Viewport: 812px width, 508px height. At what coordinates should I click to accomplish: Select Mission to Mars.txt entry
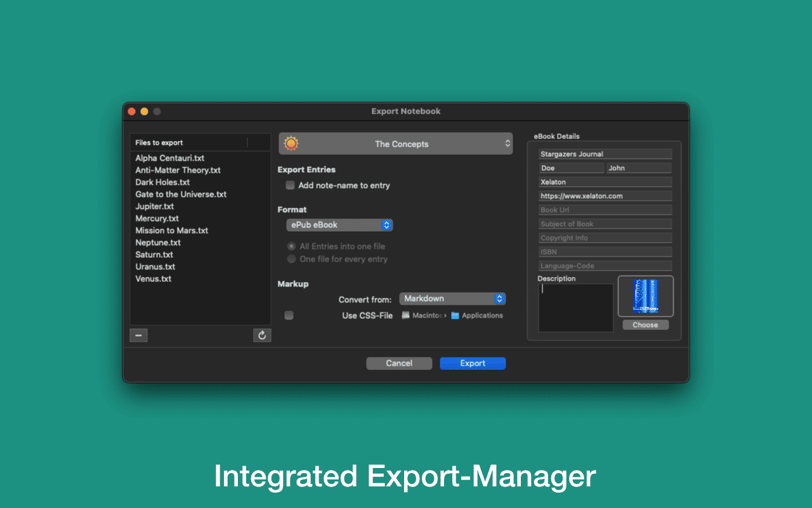pos(172,231)
